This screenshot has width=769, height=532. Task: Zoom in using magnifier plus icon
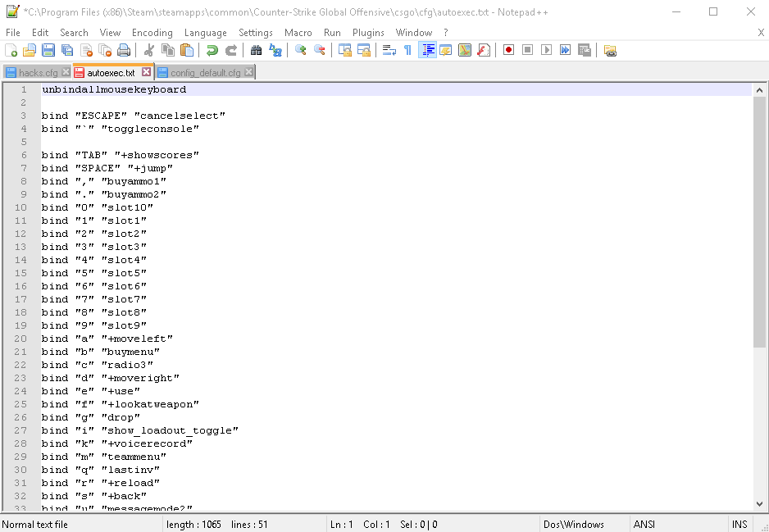pyautogui.click(x=300, y=50)
